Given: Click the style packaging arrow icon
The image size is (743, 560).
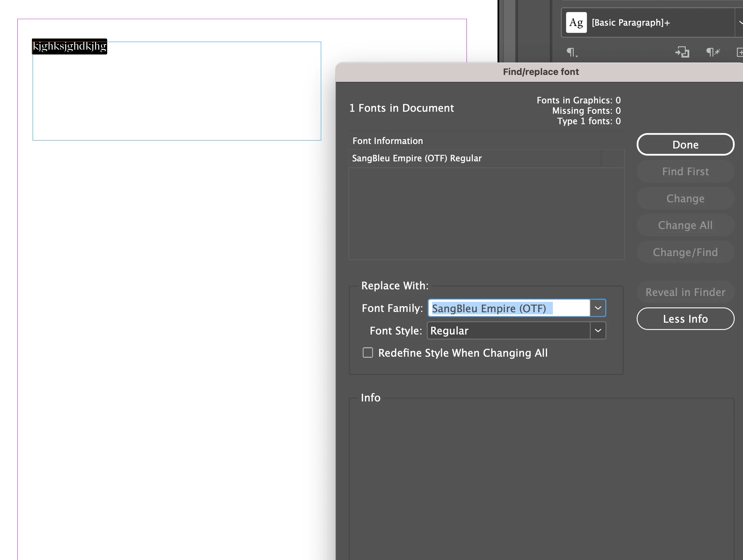Looking at the screenshot, I should (682, 52).
